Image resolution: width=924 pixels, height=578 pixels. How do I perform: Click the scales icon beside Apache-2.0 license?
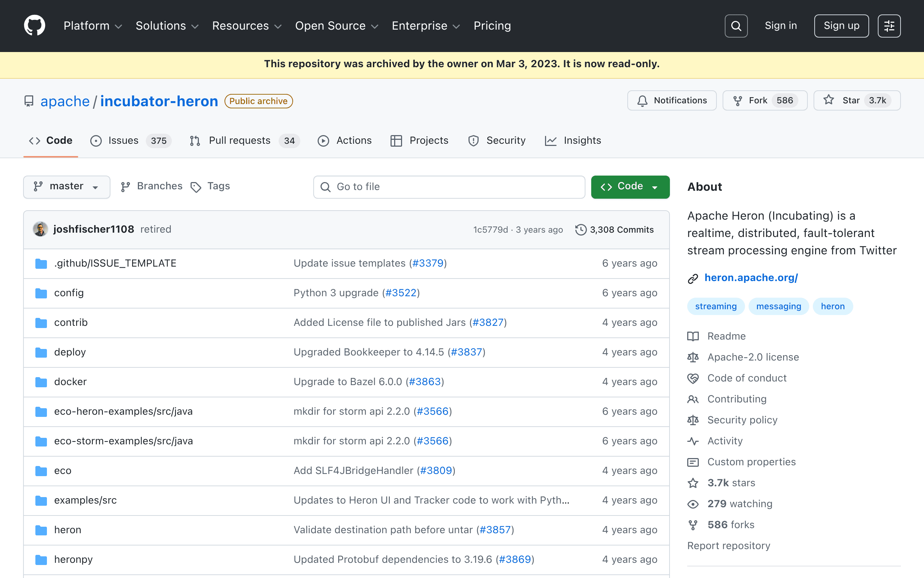pos(693,357)
